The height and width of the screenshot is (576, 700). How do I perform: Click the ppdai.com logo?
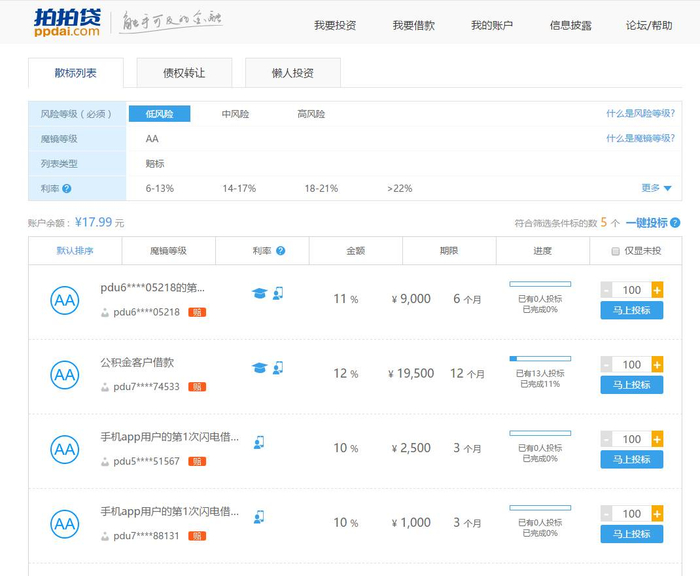(x=67, y=22)
